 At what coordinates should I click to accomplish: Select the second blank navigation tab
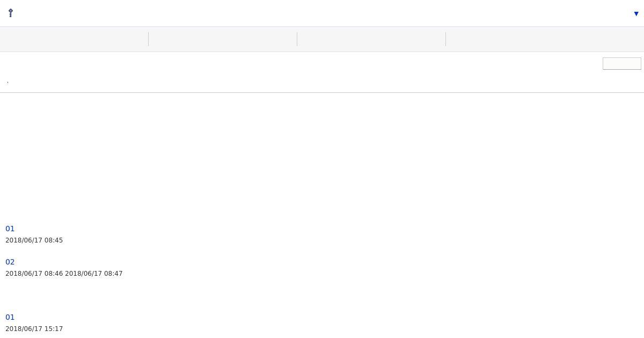223,39
